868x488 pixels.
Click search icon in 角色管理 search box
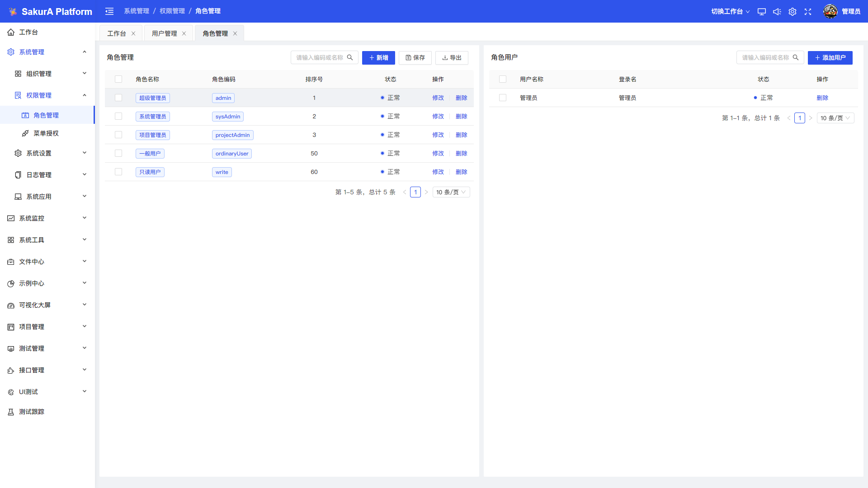(350, 58)
